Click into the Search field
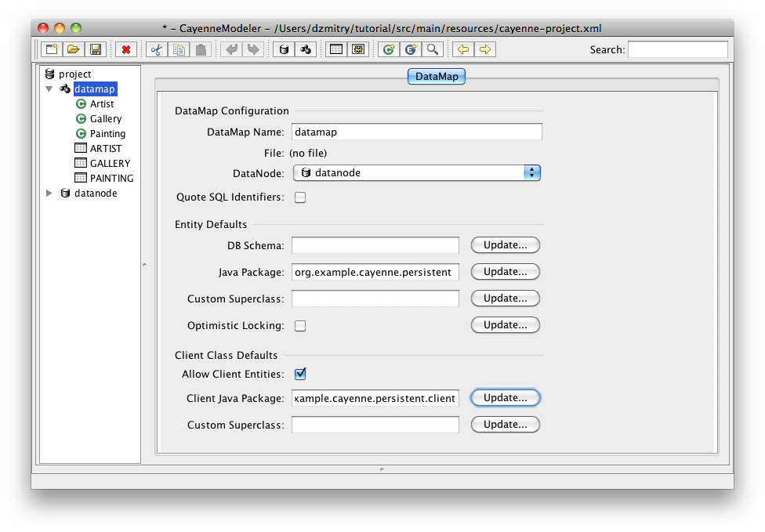Image resolution: width=765 pixels, height=532 pixels. click(677, 49)
